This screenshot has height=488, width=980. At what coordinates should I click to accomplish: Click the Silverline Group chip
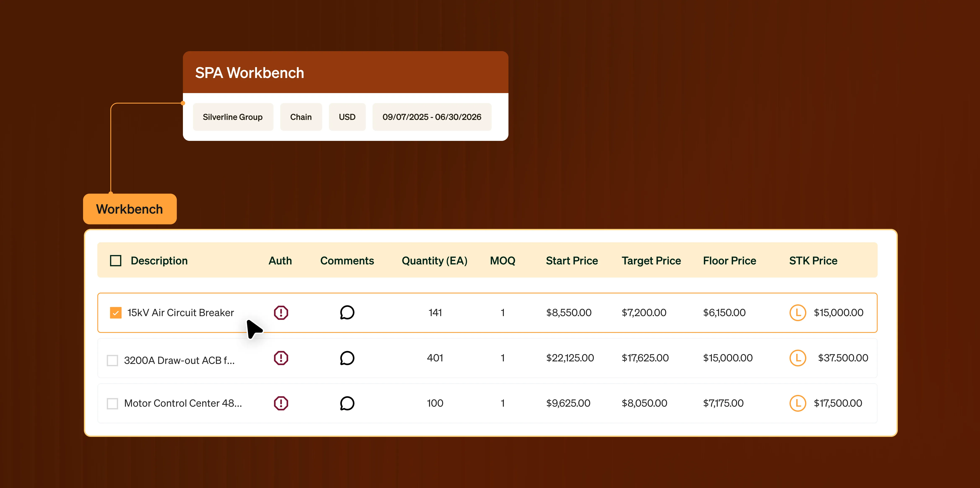232,117
